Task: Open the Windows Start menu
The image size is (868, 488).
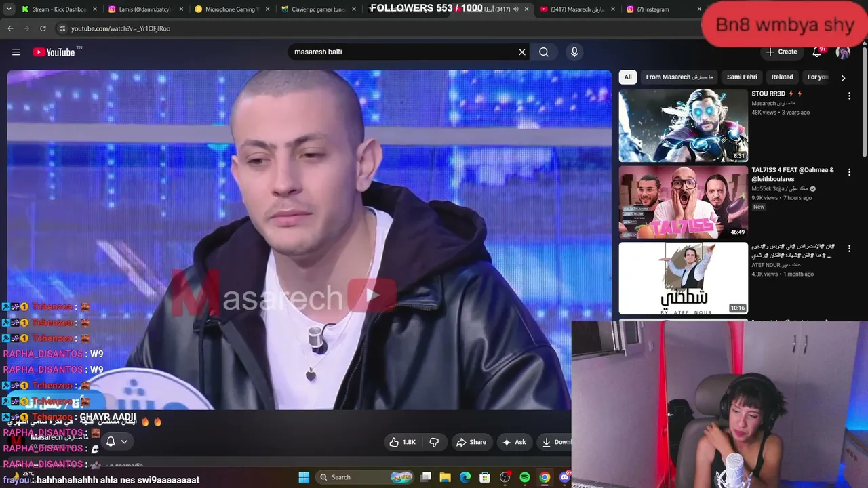Action: coord(304,477)
